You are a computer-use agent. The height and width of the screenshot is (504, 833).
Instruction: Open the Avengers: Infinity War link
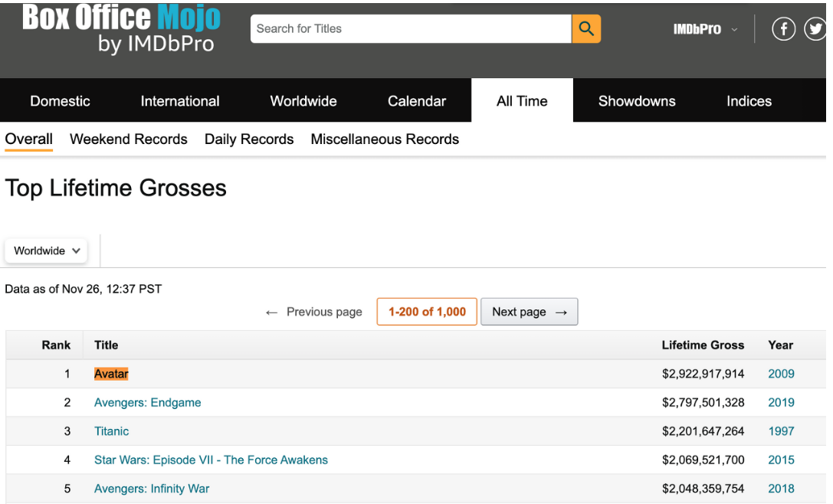pos(152,489)
